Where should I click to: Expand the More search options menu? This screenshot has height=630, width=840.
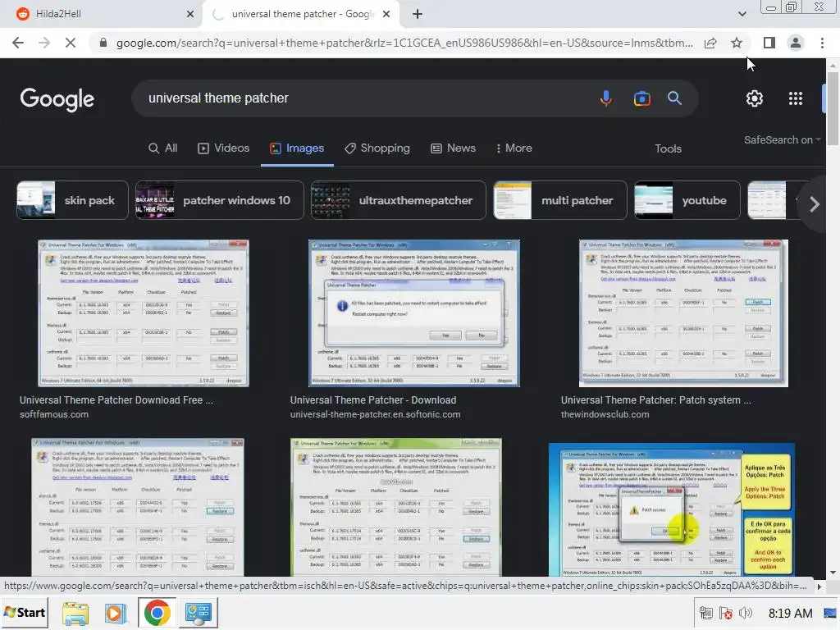tap(514, 148)
